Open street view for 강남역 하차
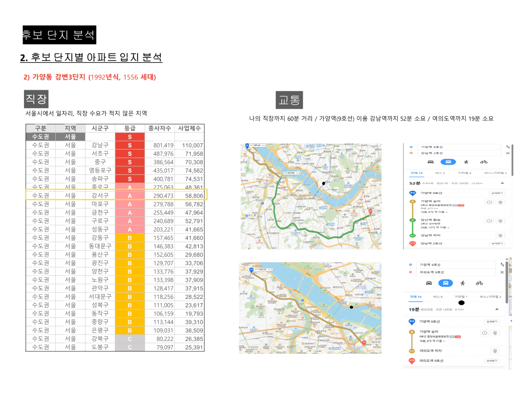The image size is (532, 399). pyautogui.click(x=500, y=235)
